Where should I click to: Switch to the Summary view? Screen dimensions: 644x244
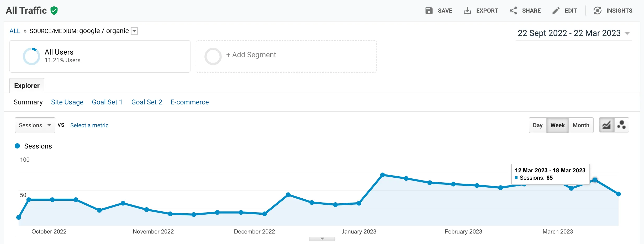[x=28, y=102]
